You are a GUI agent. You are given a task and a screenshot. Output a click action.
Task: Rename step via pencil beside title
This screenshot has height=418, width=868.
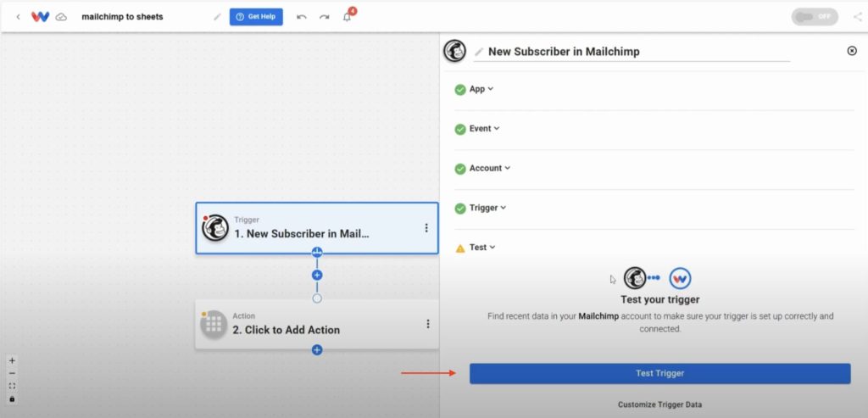[479, 52]
